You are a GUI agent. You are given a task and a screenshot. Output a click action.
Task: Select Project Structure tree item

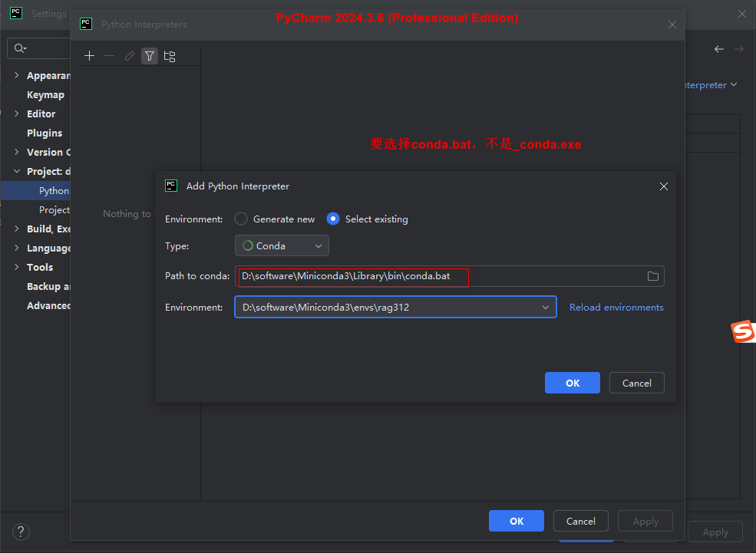point(54,210)
